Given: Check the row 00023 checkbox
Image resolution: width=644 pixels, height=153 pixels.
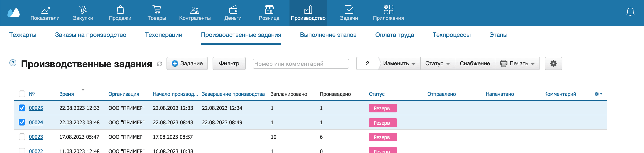Looking at the screenshot, I should coord(22,136).
